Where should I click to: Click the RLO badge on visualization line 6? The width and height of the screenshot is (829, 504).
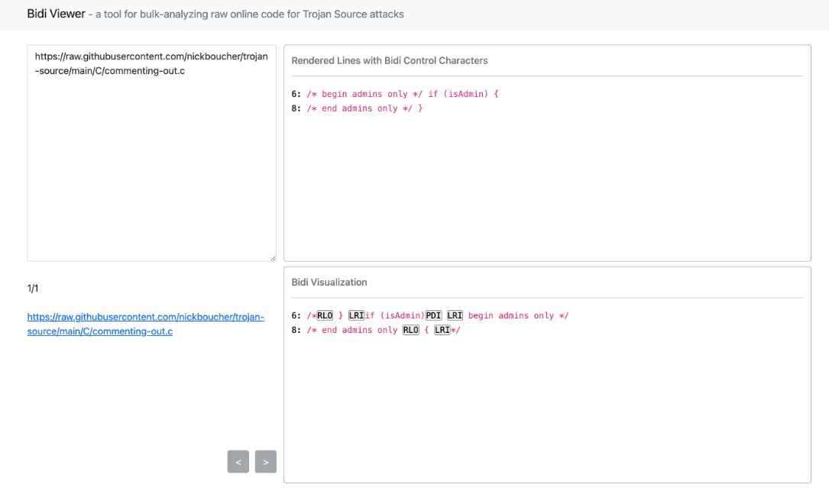pos(325,315)
